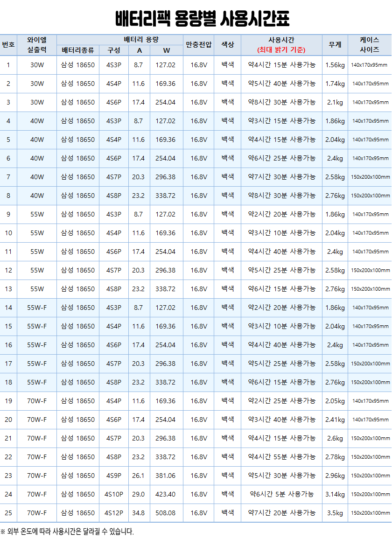This screenshot has height=560, width=392.
Task: Select the 4S12P configuration cell
Action: [x=113, y=513]
